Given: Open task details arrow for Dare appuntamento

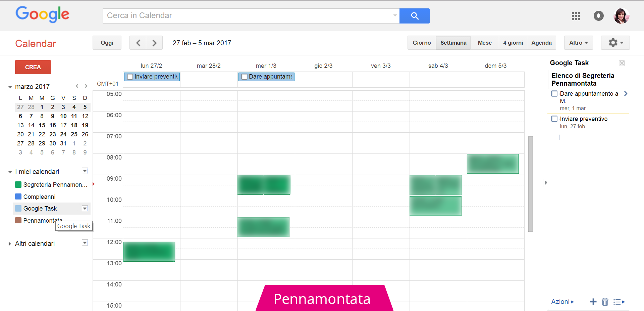Looking at the screenshot, I should [626, 94].
